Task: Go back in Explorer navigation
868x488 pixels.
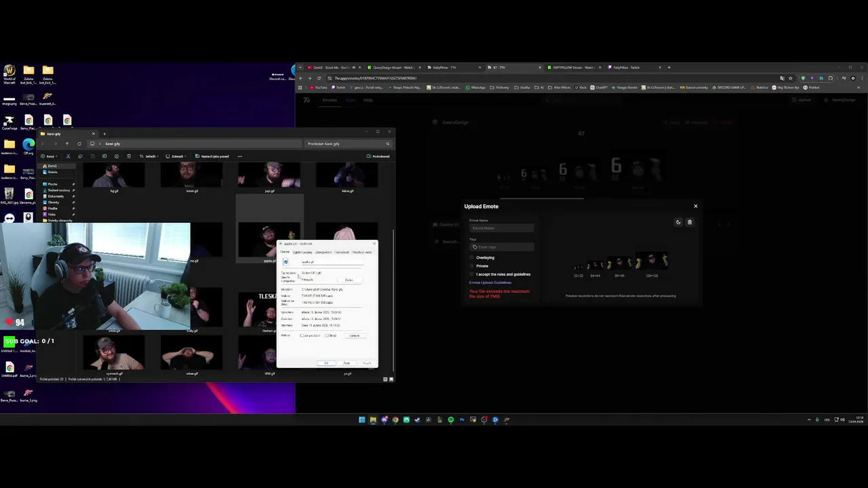Action: coord(43,144)
